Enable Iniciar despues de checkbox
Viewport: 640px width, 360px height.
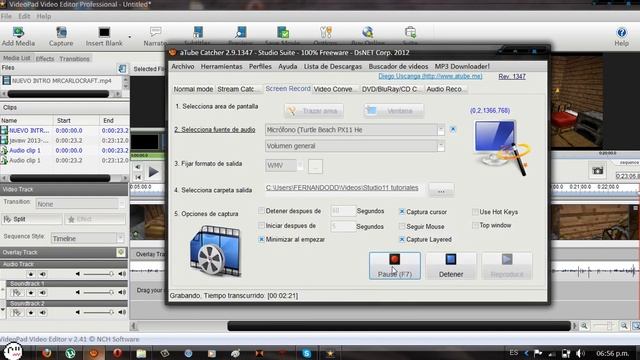(261, 225)
